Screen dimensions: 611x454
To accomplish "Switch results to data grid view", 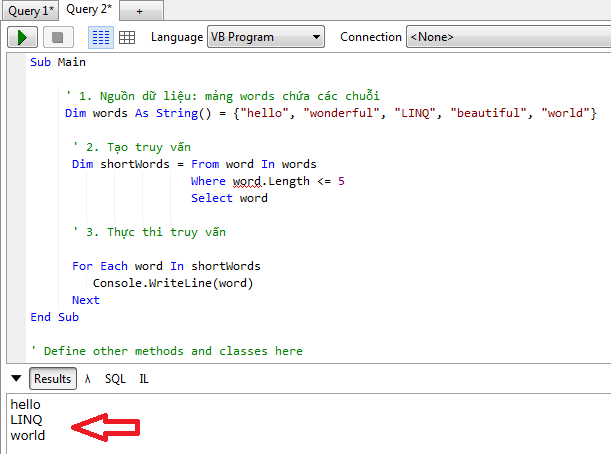I will tap(127, 37).
